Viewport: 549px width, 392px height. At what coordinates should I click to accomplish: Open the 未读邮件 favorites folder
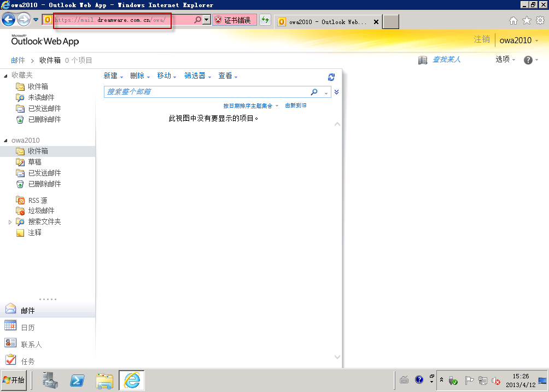[x=41, y=97]
